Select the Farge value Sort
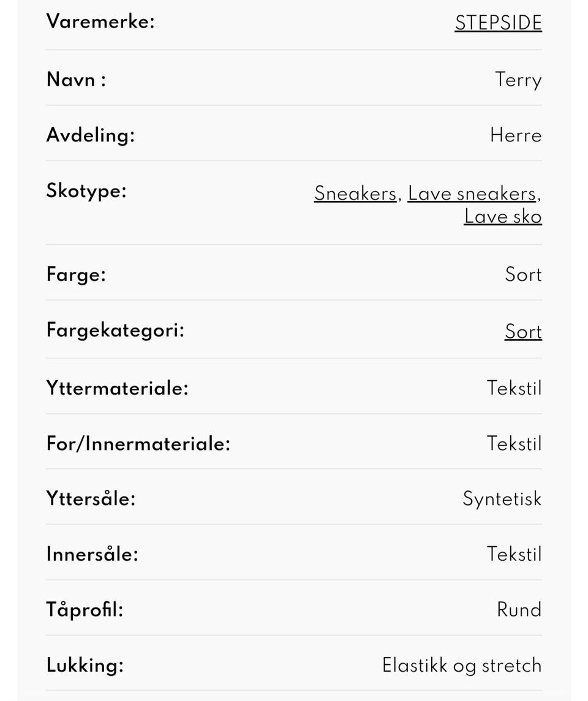The width and height of the screenshot is (588, 701). click(523, 274)
